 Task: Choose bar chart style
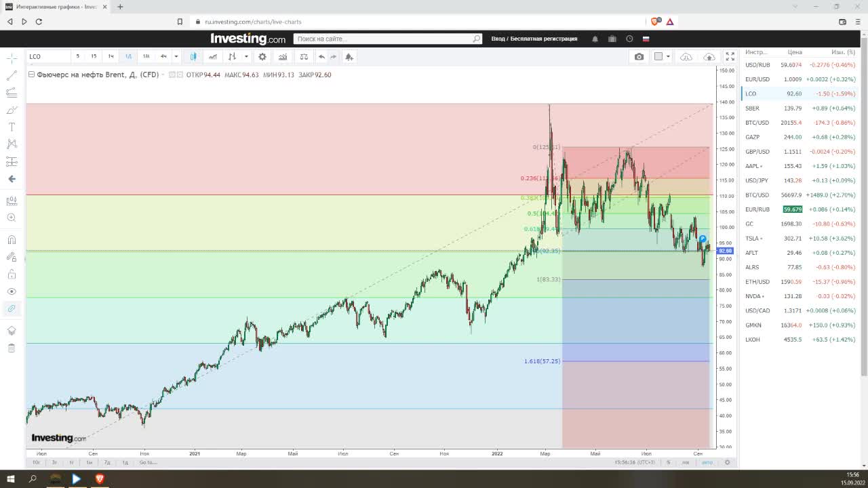pyautogui.click(x=232, y=56)
